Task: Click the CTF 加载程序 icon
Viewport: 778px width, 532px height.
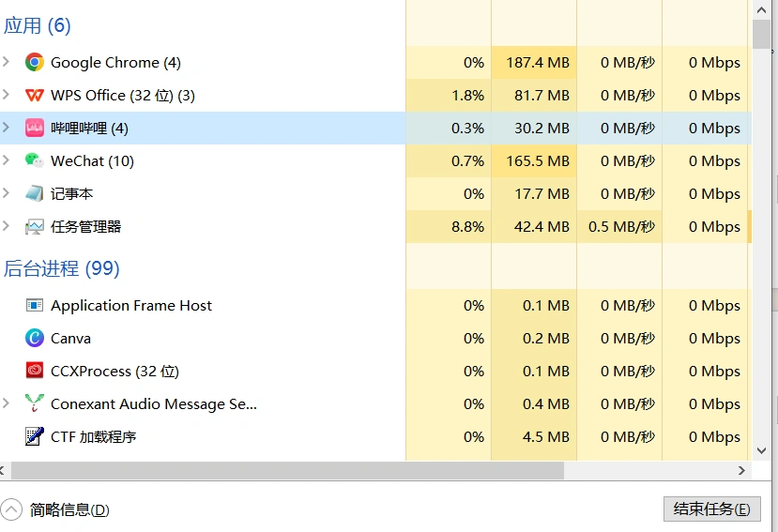Action: click(35, 437)
